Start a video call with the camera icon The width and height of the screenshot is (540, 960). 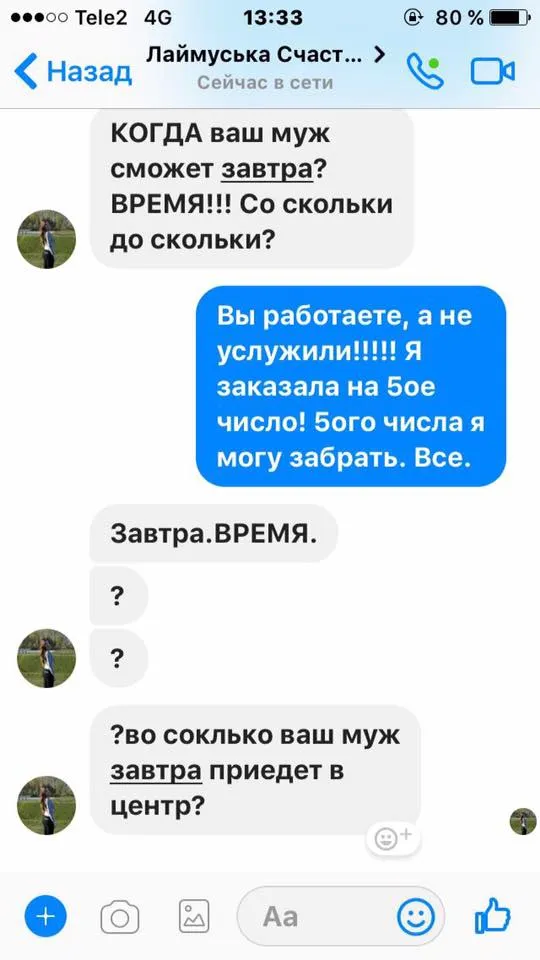pos(492,72)
